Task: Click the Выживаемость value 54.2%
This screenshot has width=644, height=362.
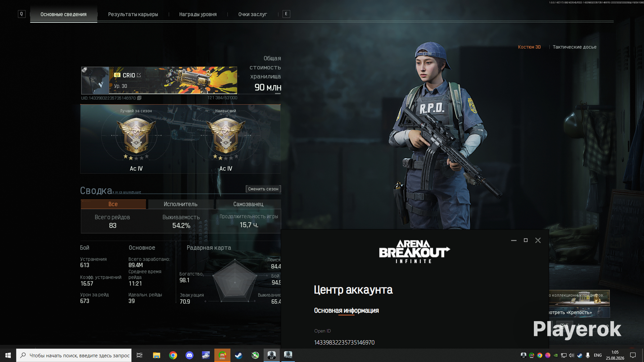Action: [181, 226]
